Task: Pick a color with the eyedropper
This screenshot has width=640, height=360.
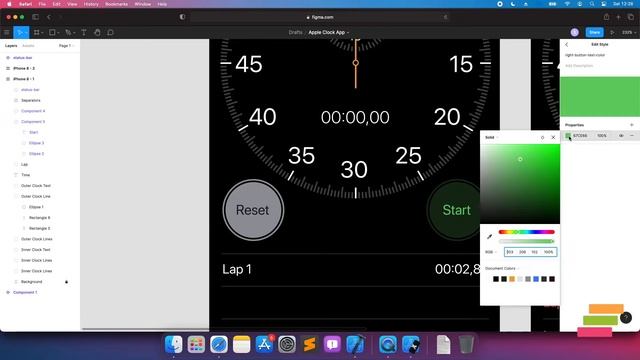Action: pos(489,237)
